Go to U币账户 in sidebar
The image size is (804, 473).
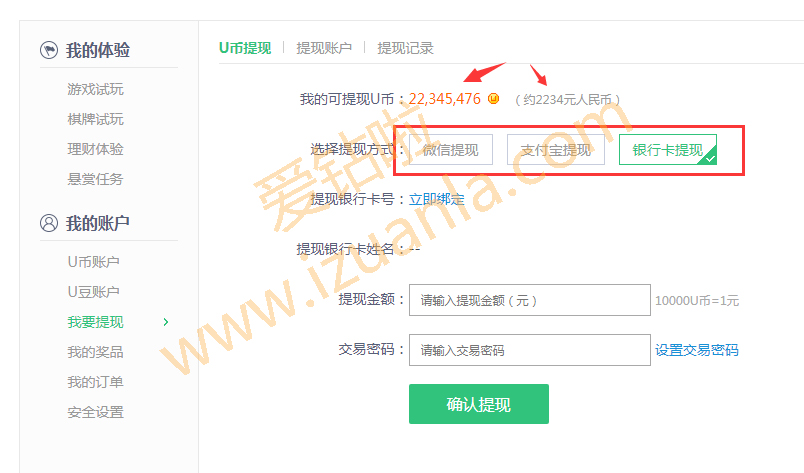click(x=94, y=262)
